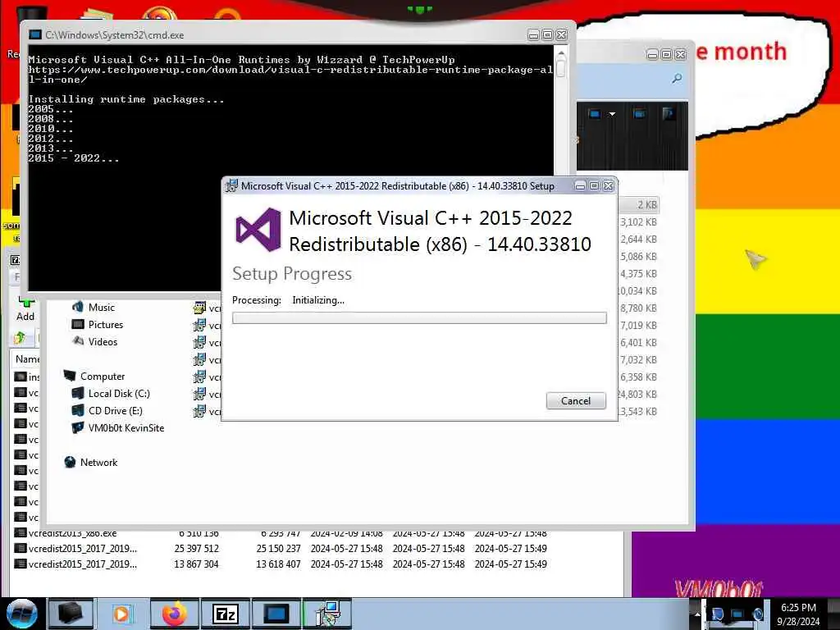Open Firefox from the taskbar
Viewport: 840px width, 630px height.
click(174, 614)
